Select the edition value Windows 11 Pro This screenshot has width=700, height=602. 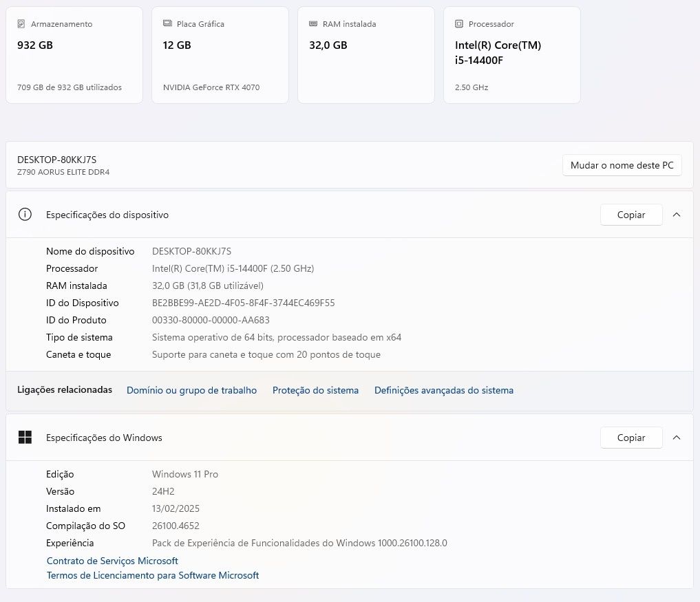coord(185,474)
